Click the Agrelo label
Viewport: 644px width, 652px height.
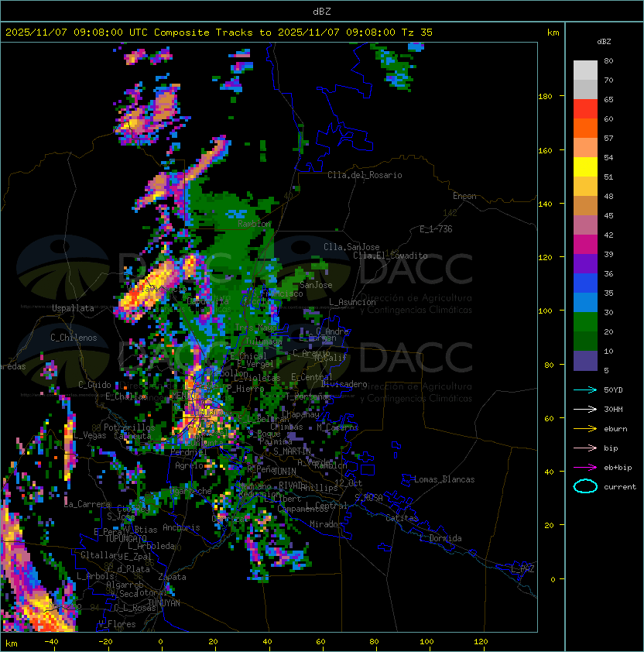click(189, 465)
